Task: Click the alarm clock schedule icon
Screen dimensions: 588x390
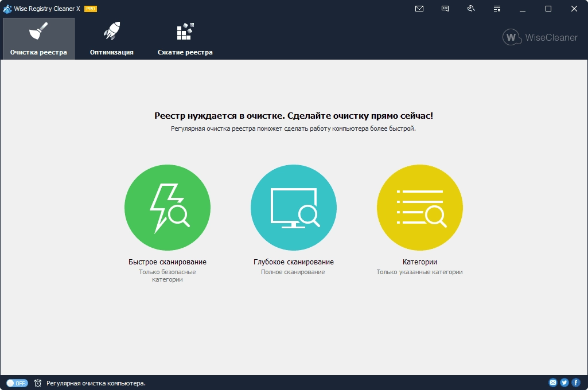Action: [x=38, y=383]
